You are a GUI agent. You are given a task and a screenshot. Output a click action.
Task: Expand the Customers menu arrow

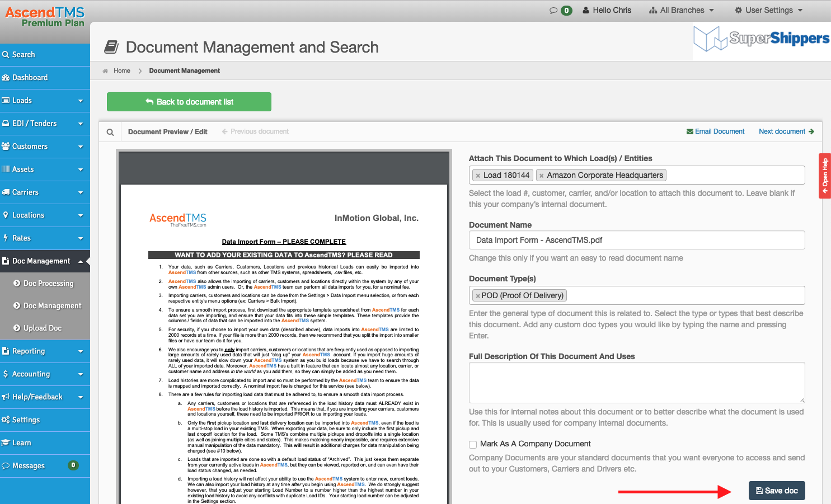[81, 147]
